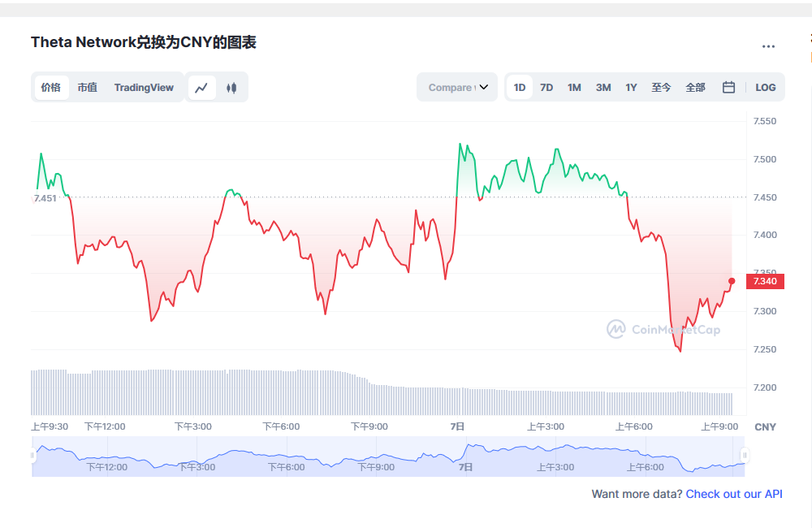Choose the 至今 time range
Image resolution: width=812 pixels, height=528 pixels.
coord(661,88)
